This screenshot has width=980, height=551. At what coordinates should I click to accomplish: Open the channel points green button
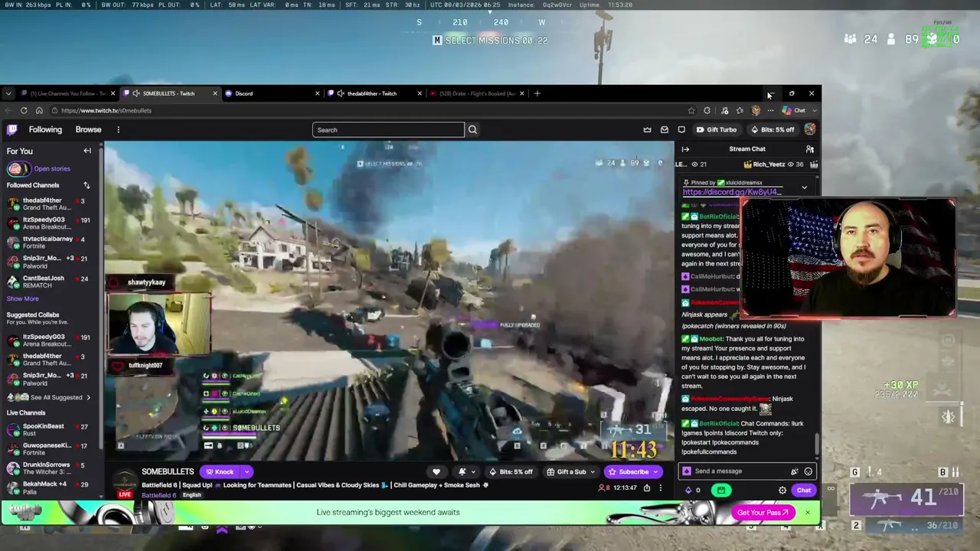pyautogui.click(x=721, y=491)
